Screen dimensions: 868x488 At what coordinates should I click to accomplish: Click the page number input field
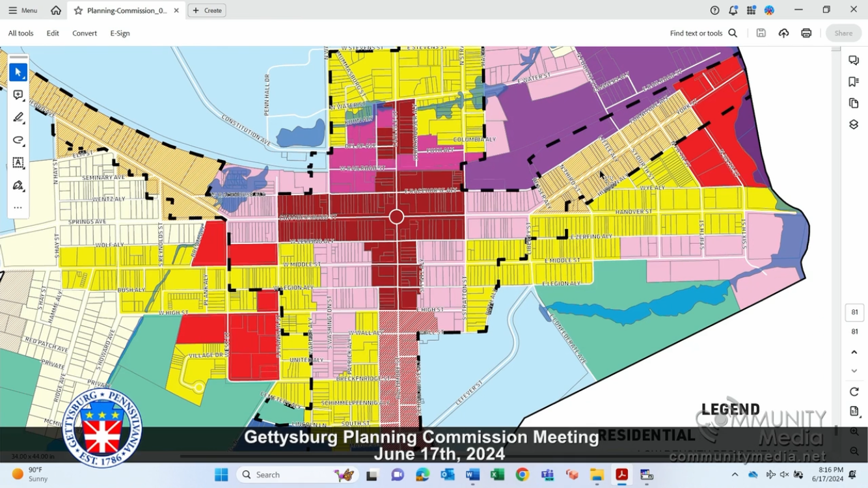tap(854, 312)
